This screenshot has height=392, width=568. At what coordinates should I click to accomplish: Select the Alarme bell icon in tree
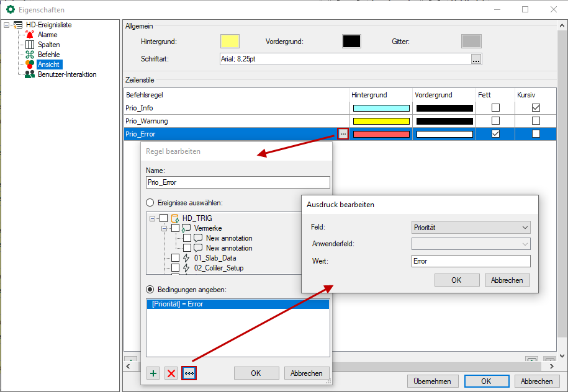point(30,35)
